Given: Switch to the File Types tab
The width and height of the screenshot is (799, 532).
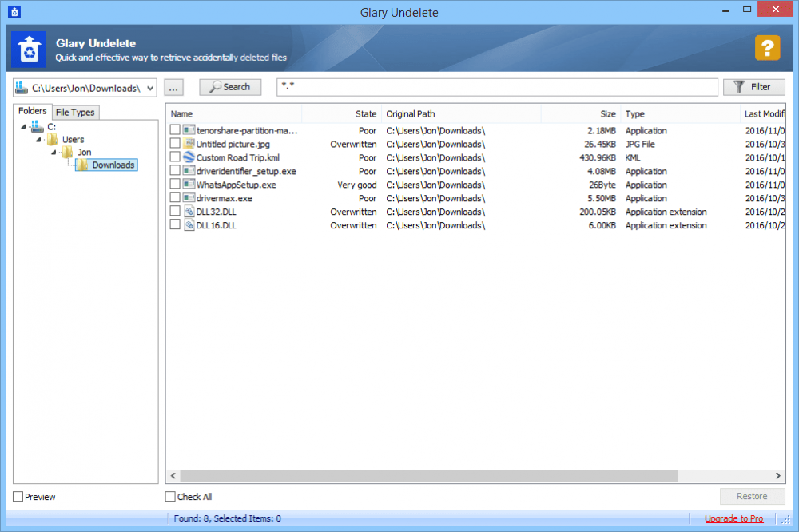Looking at the screenshot, I should (75, 113).
